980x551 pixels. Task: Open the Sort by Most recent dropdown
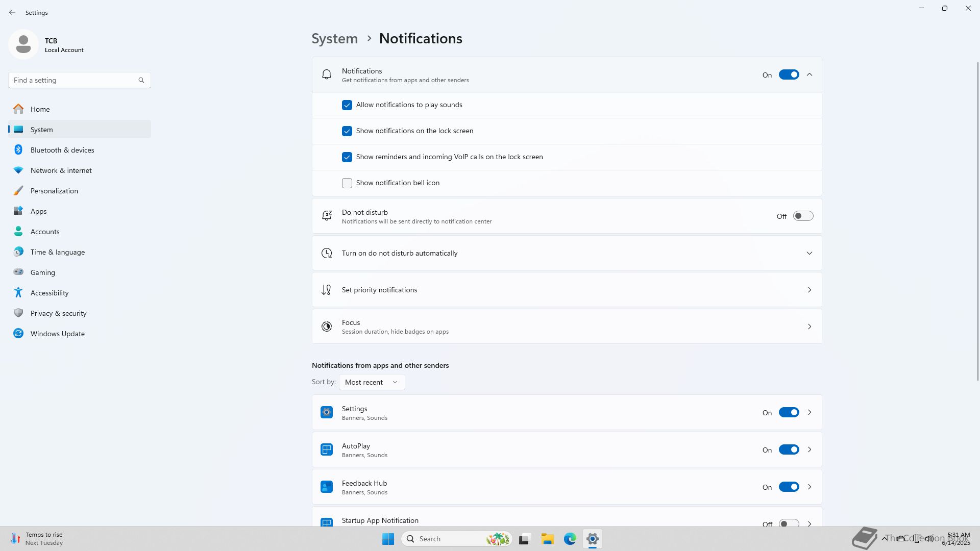372,382
